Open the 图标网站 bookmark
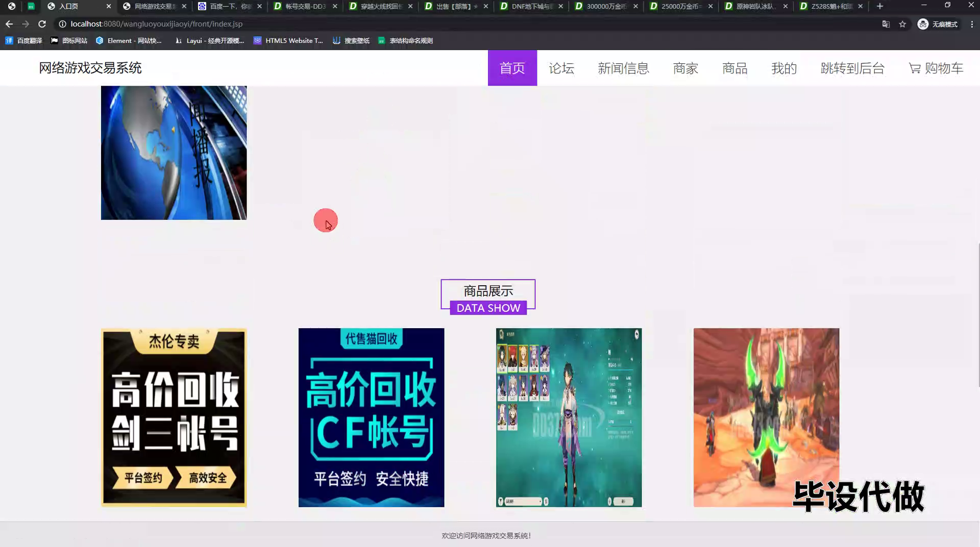980x547 pixels. point(69,41)
